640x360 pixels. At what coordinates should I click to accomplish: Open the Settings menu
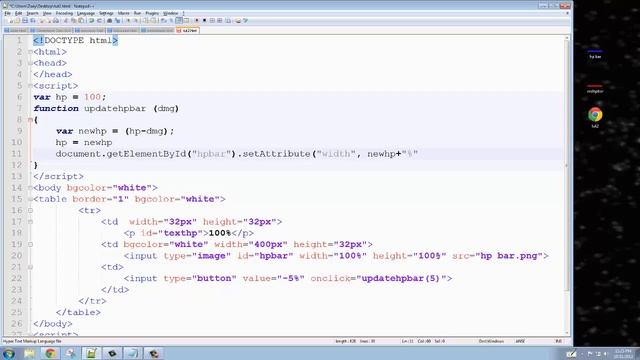106,13
